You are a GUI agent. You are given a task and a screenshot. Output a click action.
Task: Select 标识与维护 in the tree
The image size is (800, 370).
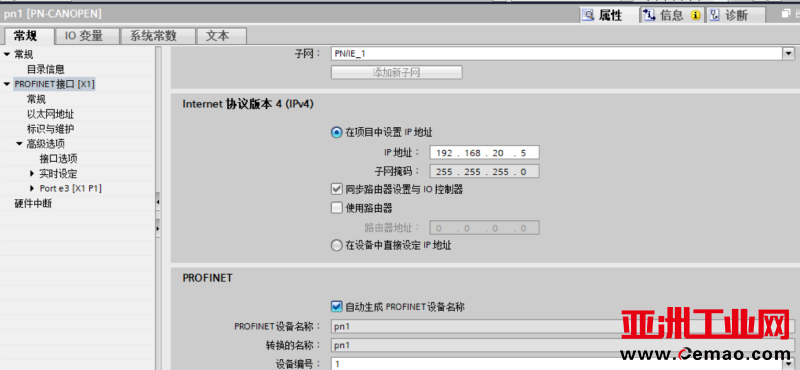tap(51, 129)
